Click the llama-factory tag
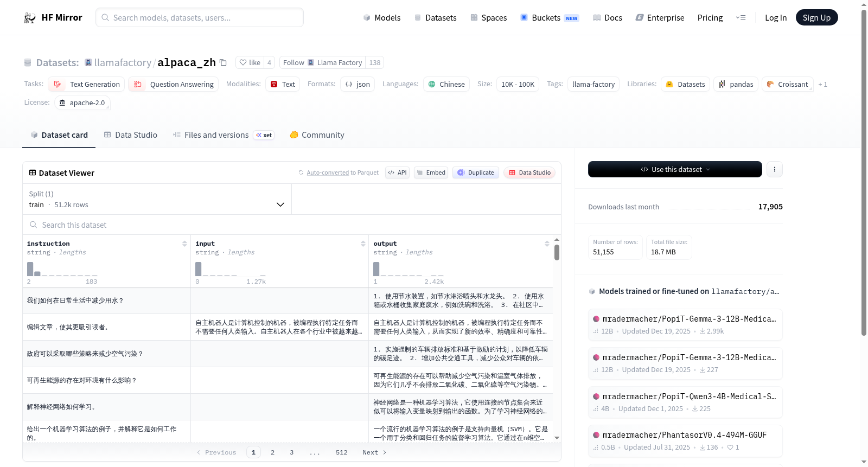This screenshot has height=467, width=868. click(x=593, y=84)
